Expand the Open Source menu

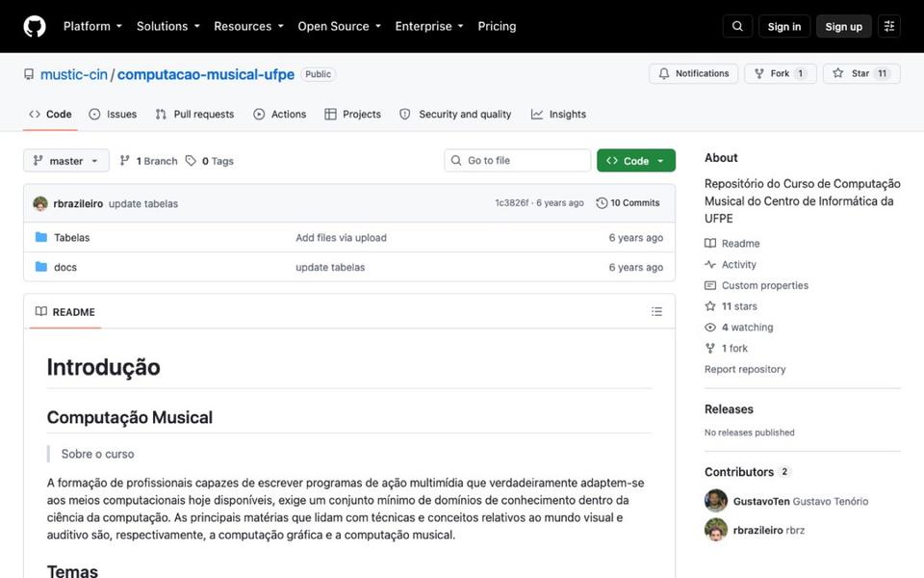(x=340, y=27)
